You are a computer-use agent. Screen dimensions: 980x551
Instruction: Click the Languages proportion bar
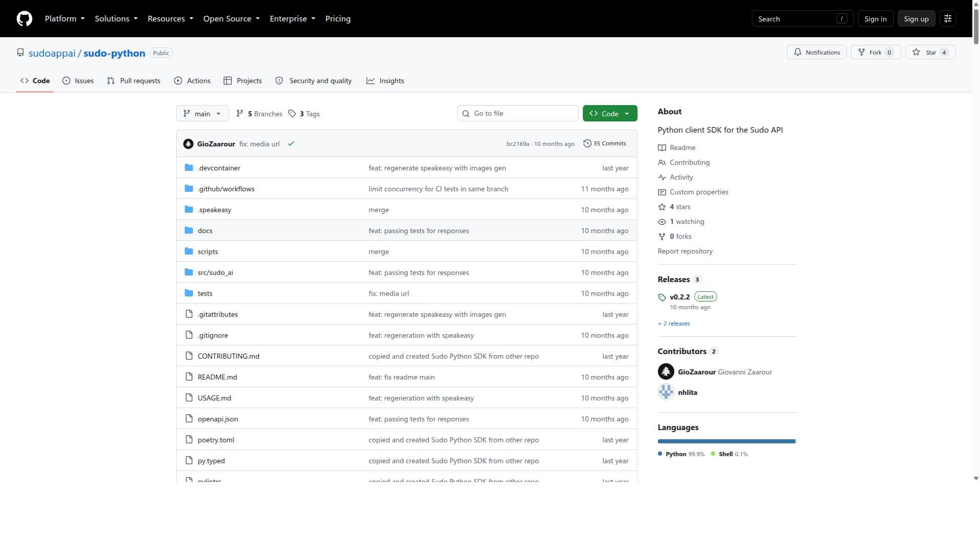(727, 441)
